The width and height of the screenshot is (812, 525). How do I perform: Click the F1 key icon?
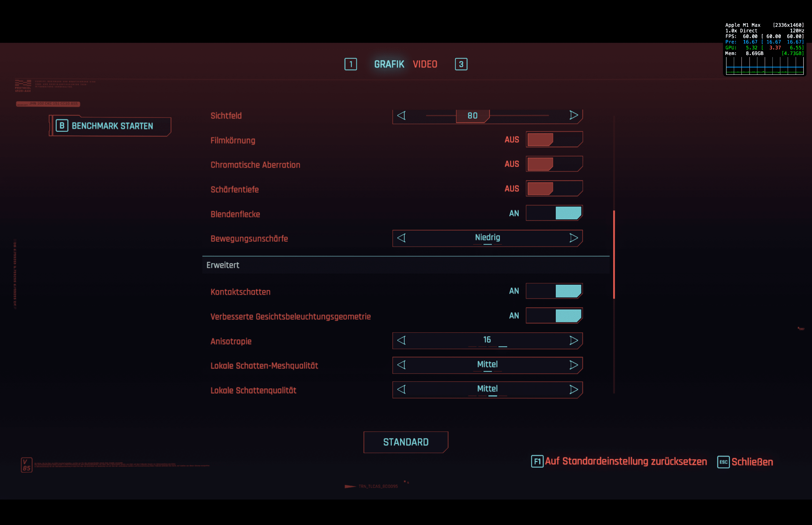click(537, 462)
